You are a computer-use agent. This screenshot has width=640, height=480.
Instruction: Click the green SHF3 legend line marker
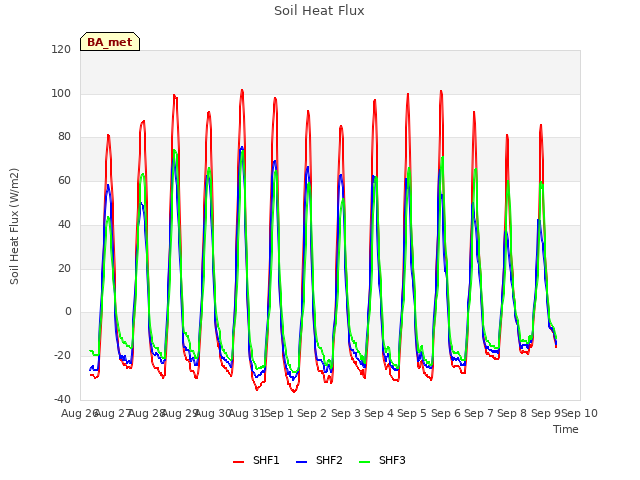[x=364, y=462]
